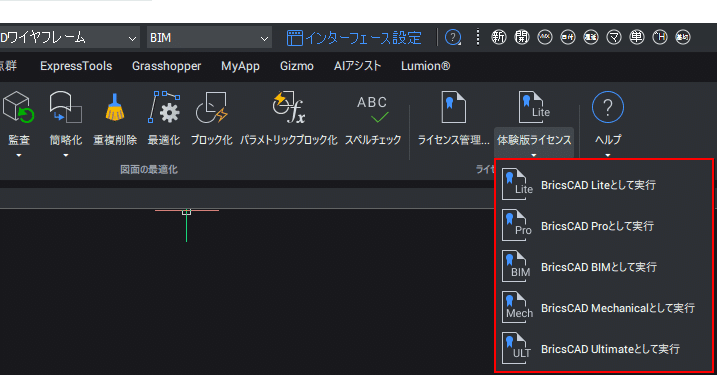Screen dimensions: 717x375
Task: Switch to the Lumion® tab
Action: click(425, 66)
